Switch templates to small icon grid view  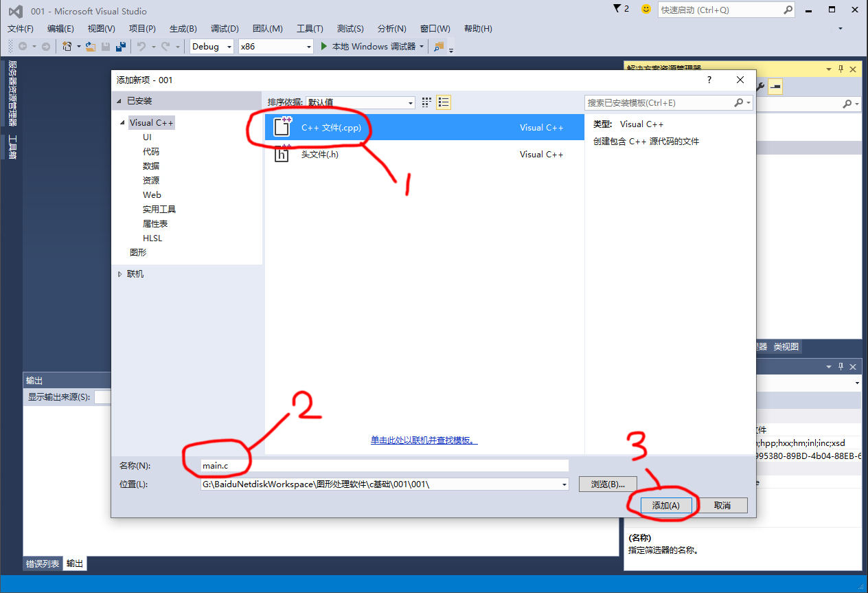point(426,102)
